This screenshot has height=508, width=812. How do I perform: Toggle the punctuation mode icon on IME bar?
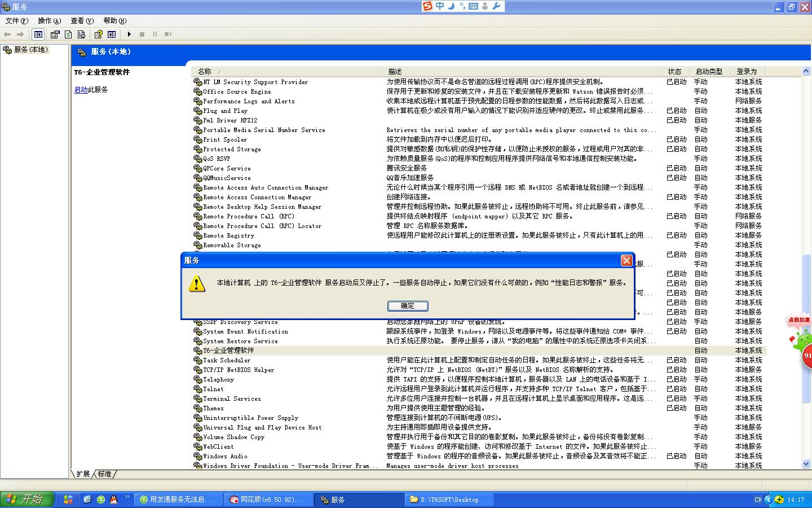click(462, 6)
